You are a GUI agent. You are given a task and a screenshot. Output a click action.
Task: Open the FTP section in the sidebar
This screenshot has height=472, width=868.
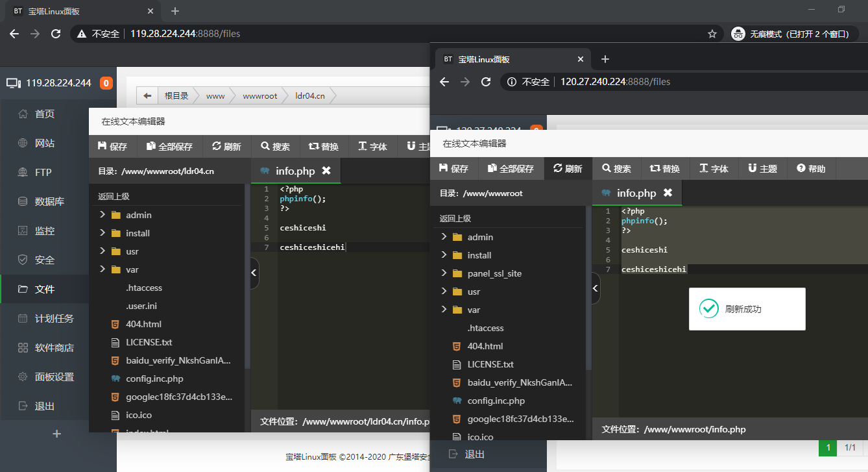pos(44,173)
